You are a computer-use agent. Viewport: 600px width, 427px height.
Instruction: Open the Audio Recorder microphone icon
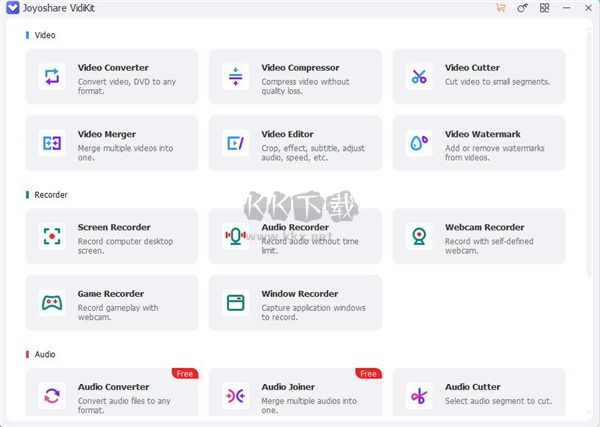coord(235,236)
